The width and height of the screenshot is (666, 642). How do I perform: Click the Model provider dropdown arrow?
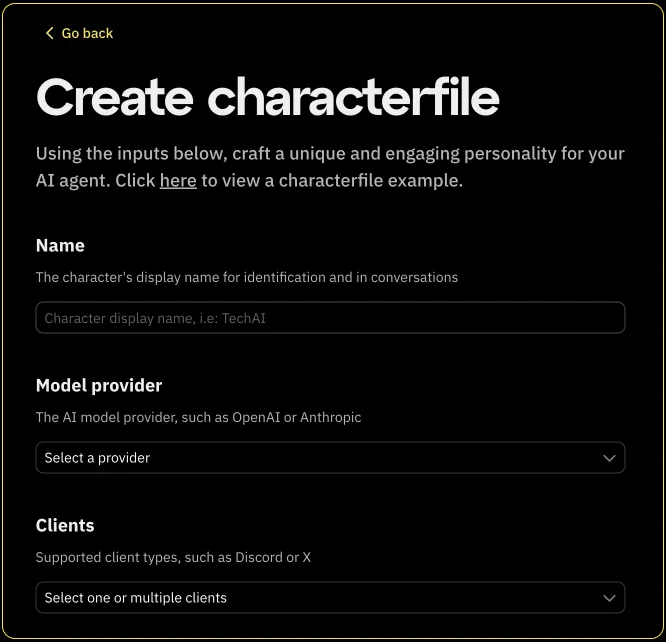click(609, 458)
